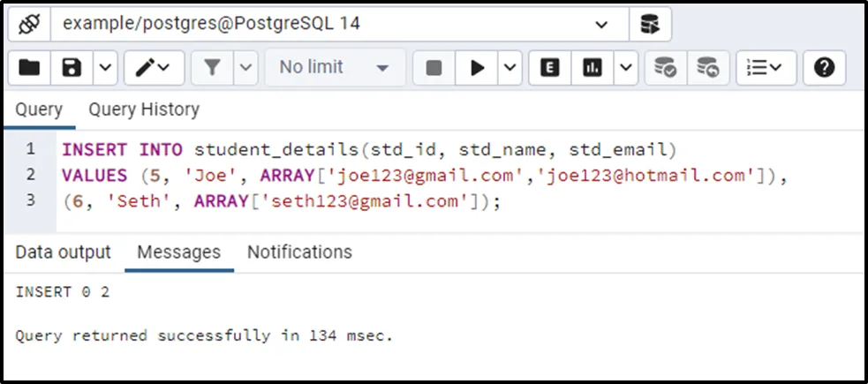Expand the Explain options dropdown arrow

click(625, 68)
